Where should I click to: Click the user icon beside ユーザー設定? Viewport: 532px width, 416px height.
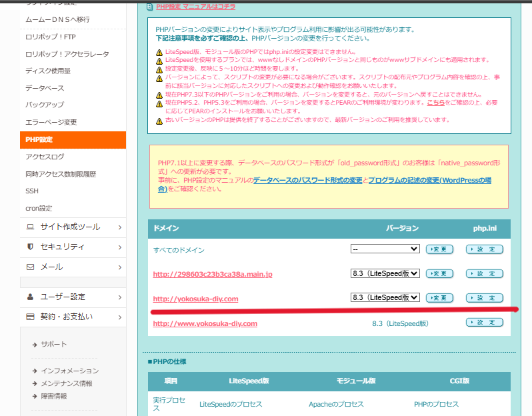point(30,297)
